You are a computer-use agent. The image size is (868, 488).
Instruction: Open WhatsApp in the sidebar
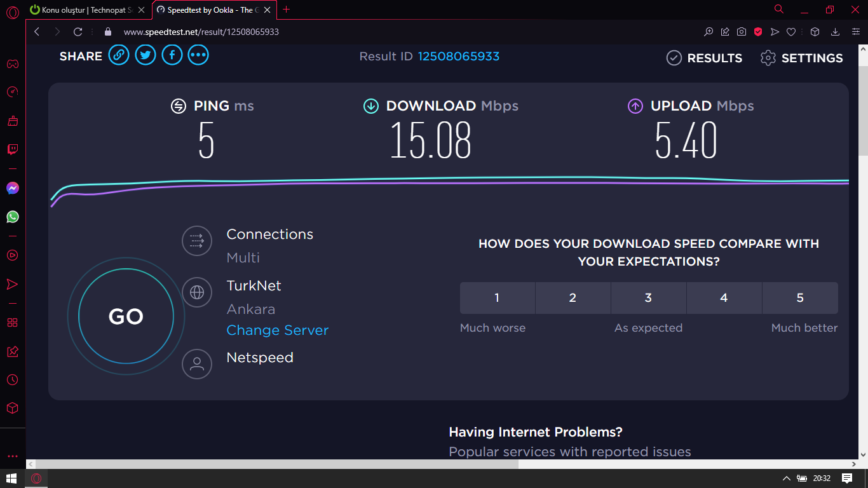point(12,217)
